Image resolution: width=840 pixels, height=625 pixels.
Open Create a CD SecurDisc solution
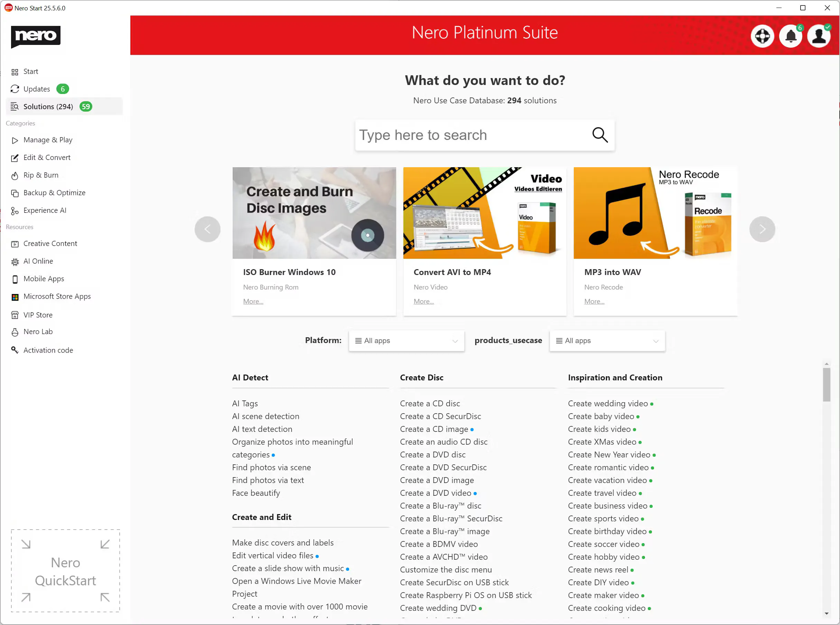[440, 416]
